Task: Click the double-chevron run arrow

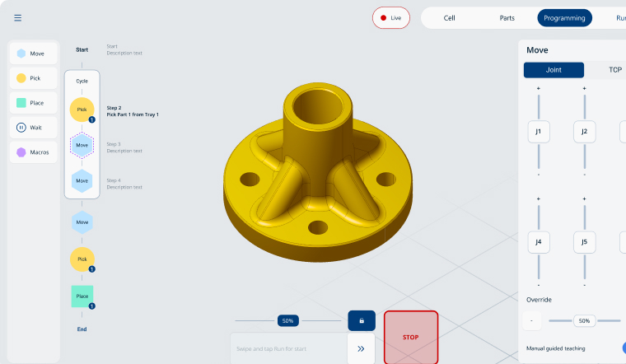Action: [x=361, y=348]
